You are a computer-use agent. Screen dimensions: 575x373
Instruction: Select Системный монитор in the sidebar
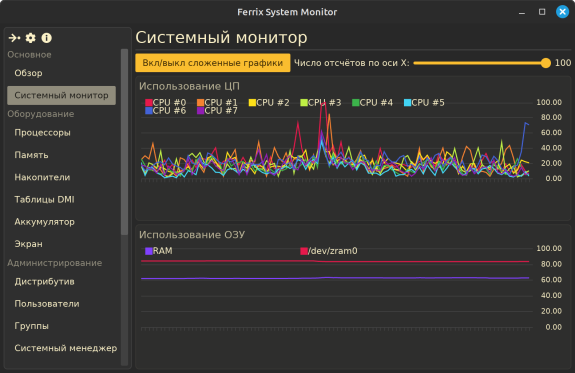click(61, 95)
